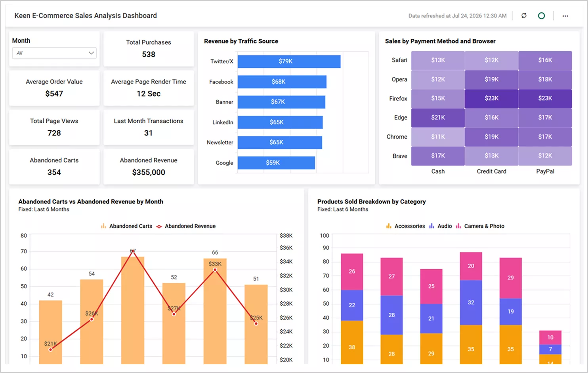Click the abandoned carts bar labeled 54
588x373 pixels.
[x=92, y=322]
